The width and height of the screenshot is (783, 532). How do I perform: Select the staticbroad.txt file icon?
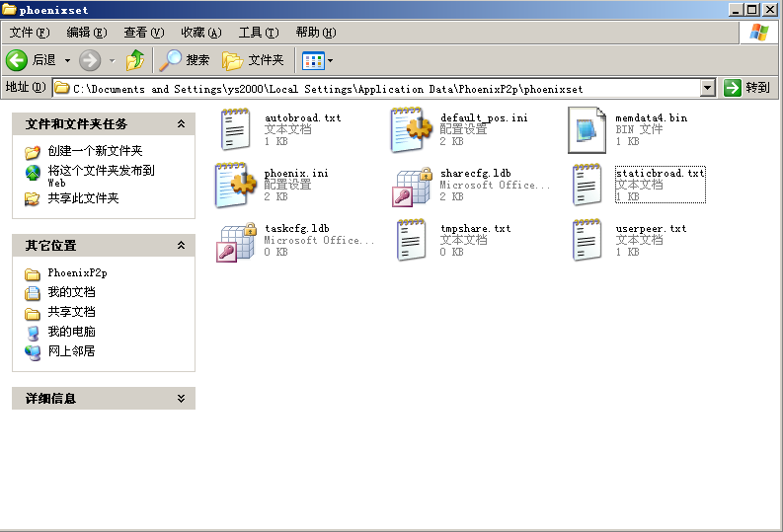587,185
